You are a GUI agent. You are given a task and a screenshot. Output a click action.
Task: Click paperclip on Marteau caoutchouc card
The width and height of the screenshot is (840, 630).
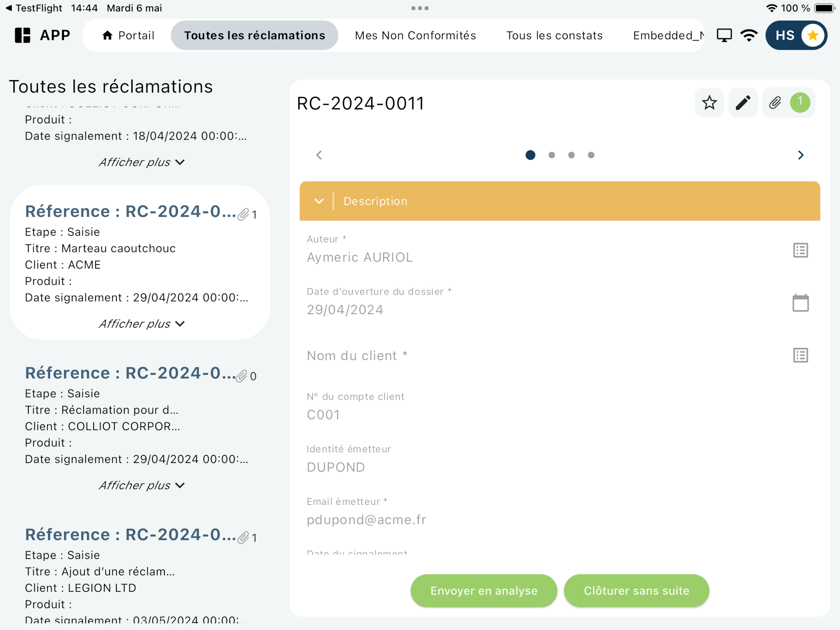243,215
